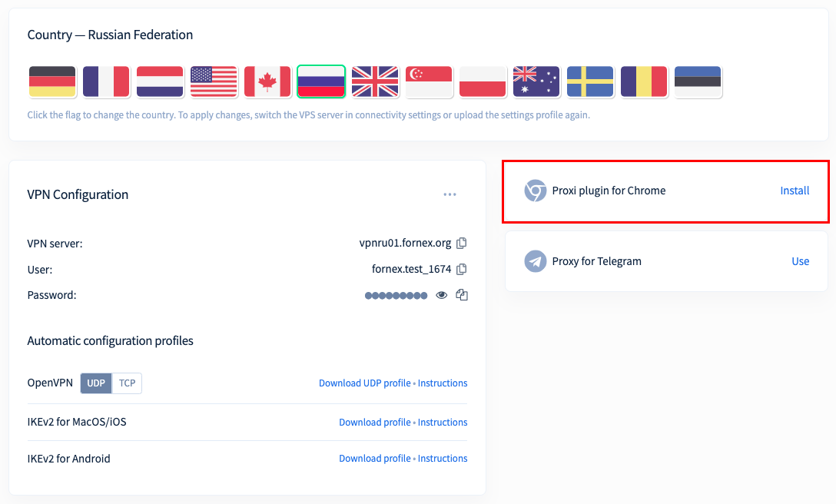
Task: Select the France flag
Action: [106, 81]
